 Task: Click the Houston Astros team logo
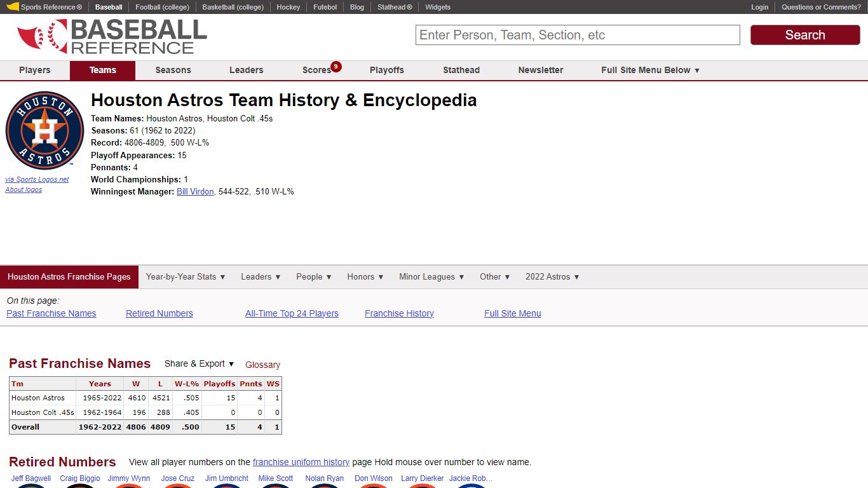(x=44, y=130)
